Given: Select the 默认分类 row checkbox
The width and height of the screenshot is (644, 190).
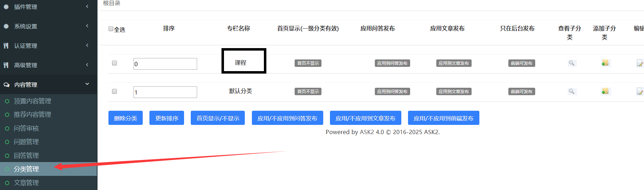Looking at the screenshot, I should coord(114,91).
